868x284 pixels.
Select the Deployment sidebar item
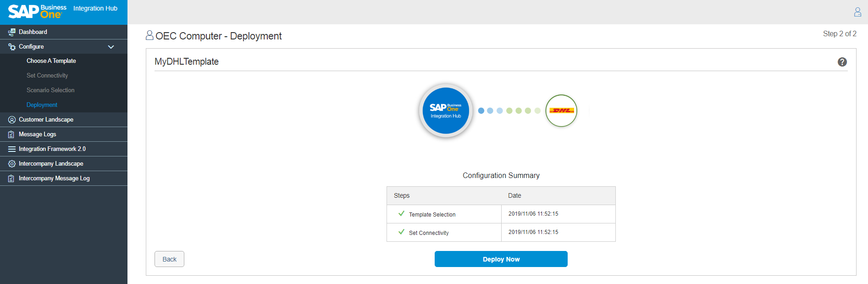coord(42,105)
